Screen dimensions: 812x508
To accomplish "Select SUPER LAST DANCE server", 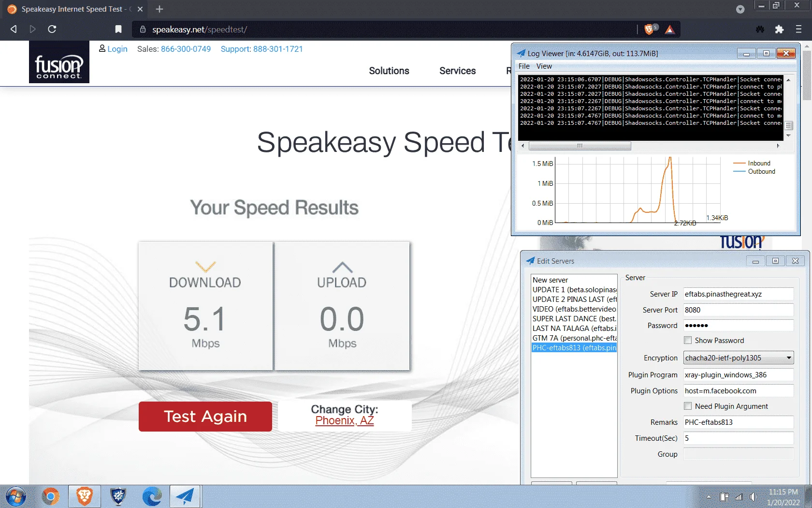I will (x=574, y=319).
